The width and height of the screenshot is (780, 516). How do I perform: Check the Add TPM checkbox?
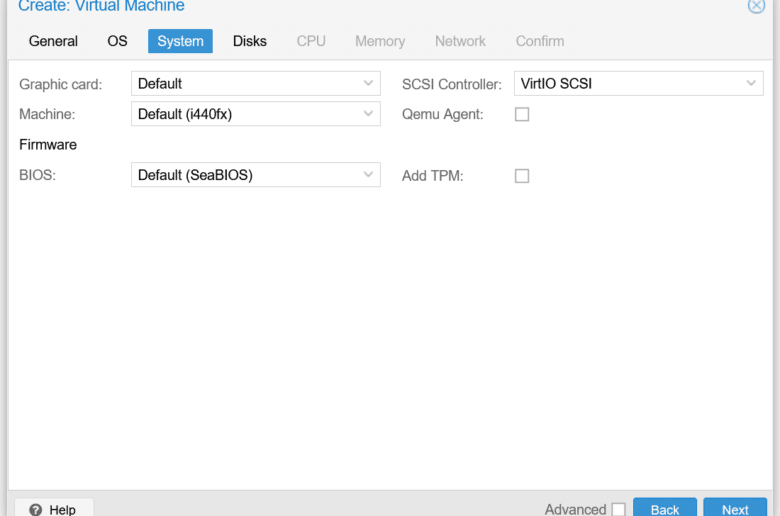click(x=522, y=176)
